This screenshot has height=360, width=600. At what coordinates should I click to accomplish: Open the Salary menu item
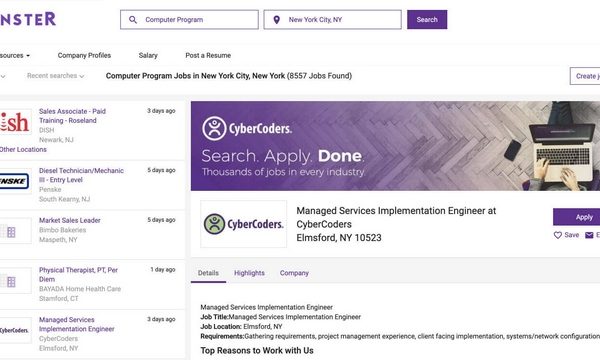148,55
